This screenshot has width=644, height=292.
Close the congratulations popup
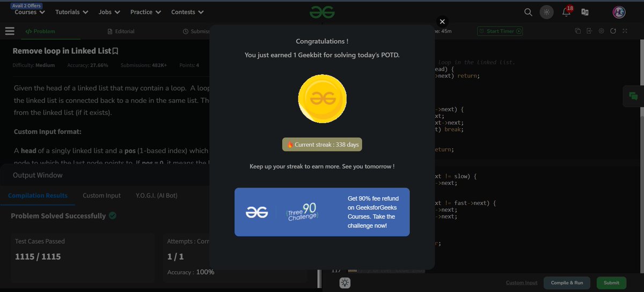point(442,21)
